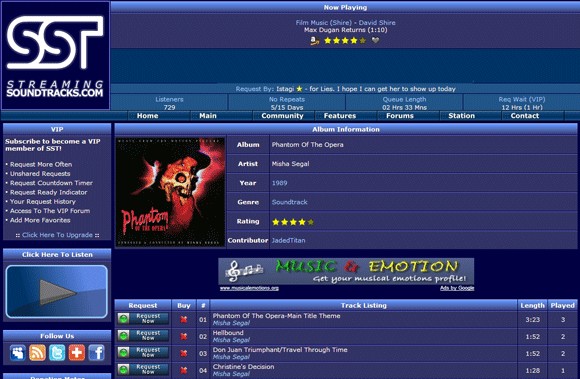Click the Misha Segal artist value in Album Information
The image size is (580, 379).
[290, 164]
